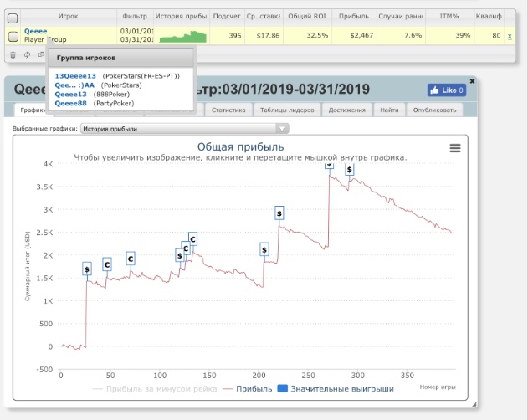The width and height of the screenshot is (528, 420).
Task: Click the 32.5% ROI cell
Action: (x=307, y=35)
